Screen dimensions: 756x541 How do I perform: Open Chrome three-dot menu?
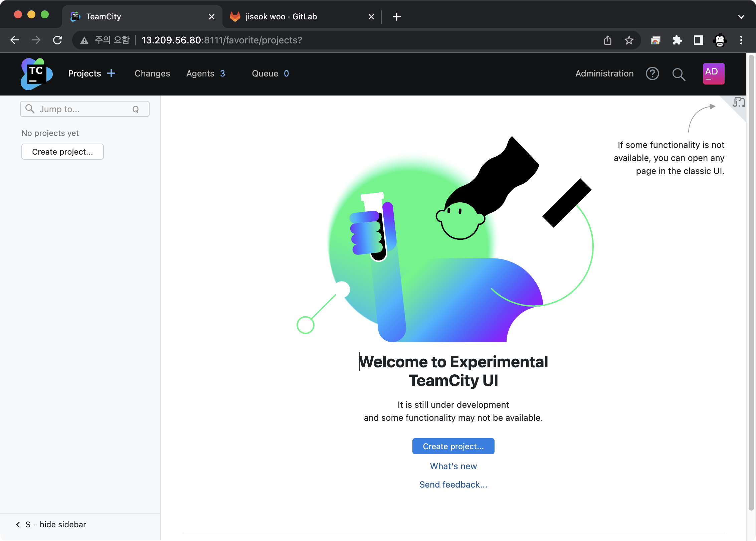[741, 40]
